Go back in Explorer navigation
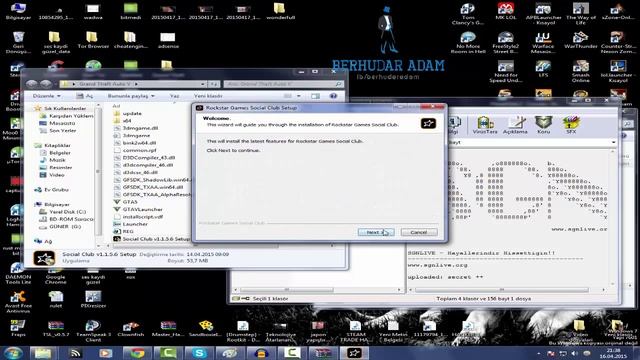The image size is (640, 360). click(x=32, y=84)
